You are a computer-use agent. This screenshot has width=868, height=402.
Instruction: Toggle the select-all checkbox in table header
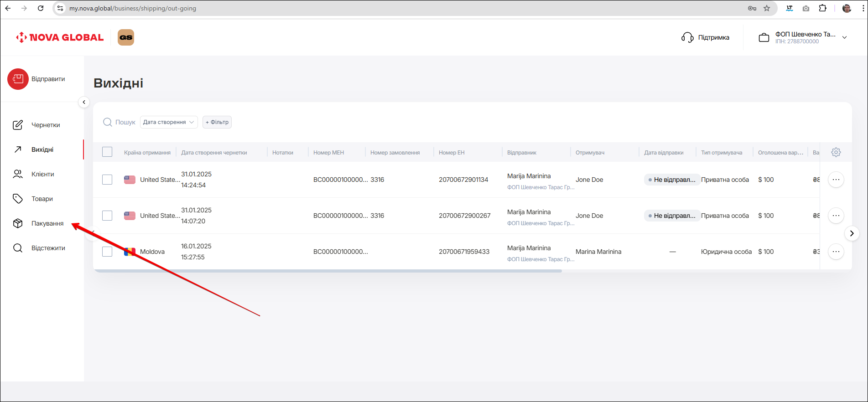(x=107, y=152)
